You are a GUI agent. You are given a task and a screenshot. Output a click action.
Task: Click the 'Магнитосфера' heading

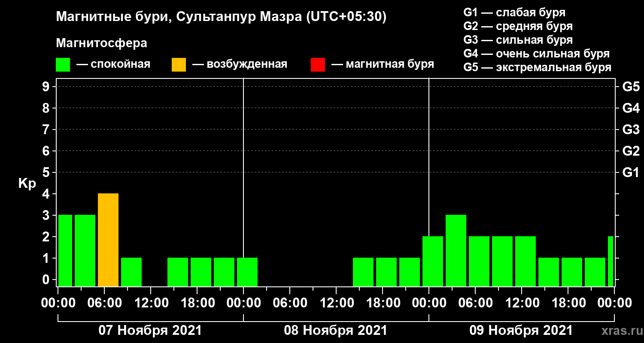click(x=102, y=43)
